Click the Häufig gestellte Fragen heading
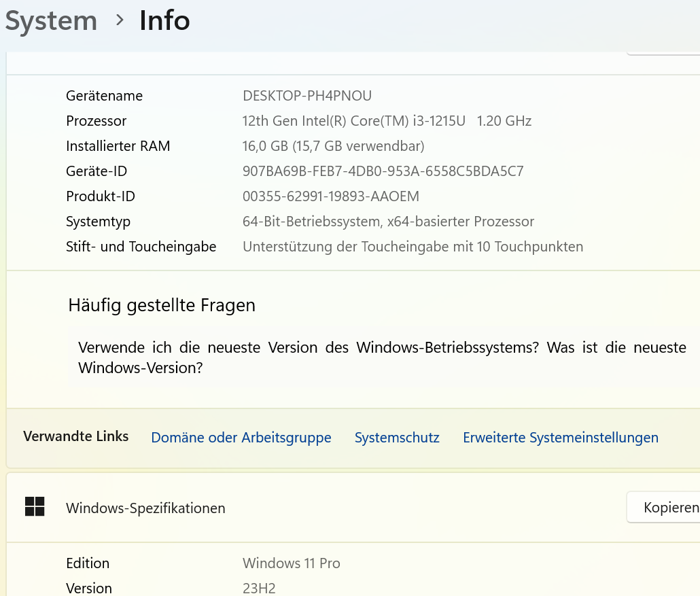700x596 pixels. pyautogui.click(x=162, y=305)
